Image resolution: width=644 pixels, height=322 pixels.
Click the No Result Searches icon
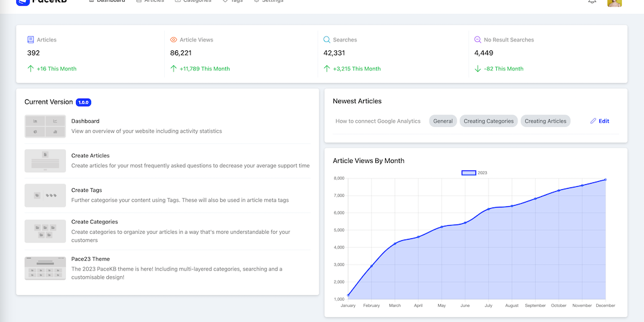477,40
